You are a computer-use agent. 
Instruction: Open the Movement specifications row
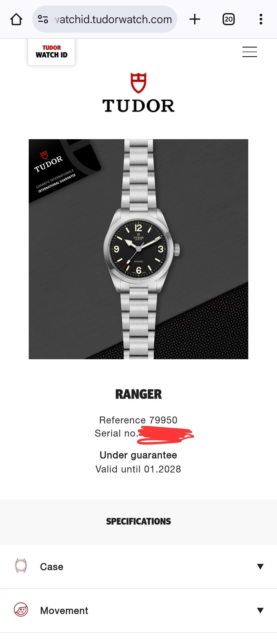pyautogui.click(x=138, y=611)
